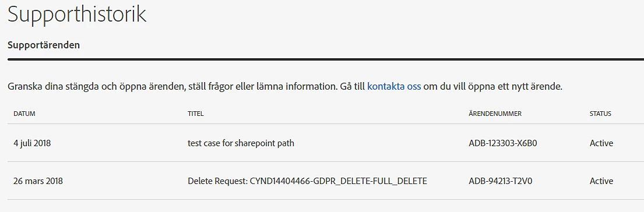
Task: Click Active status of the sharepoint case
Action: [x=601, y=143]
